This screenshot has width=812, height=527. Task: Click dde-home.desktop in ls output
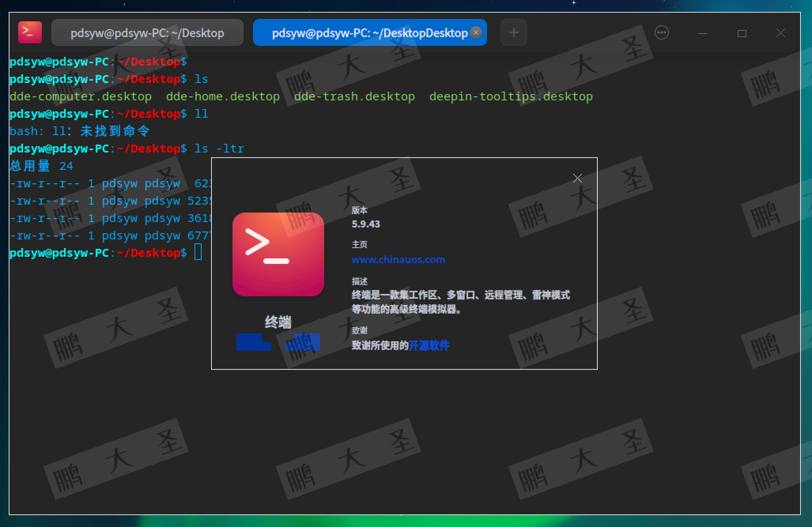coord(223,96)
